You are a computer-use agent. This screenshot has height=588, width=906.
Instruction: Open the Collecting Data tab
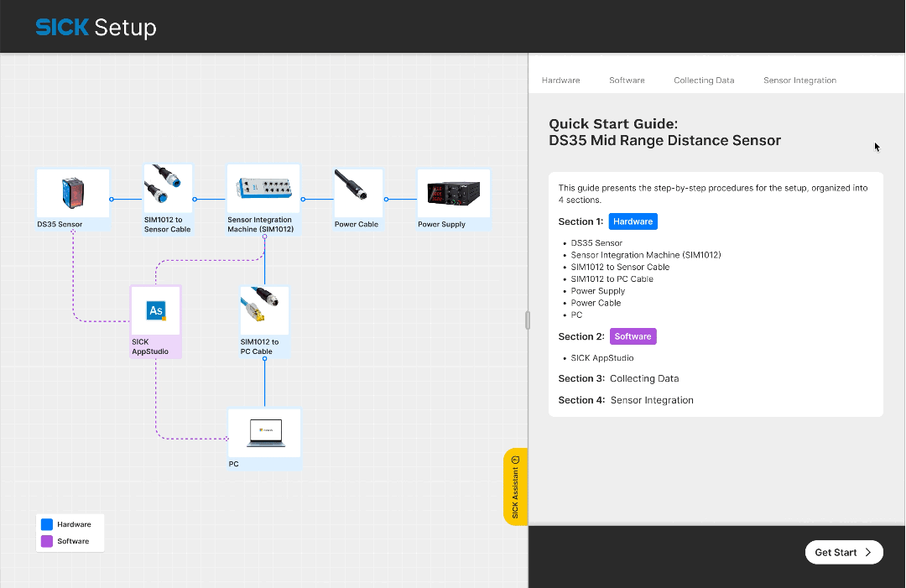point(704,81)
